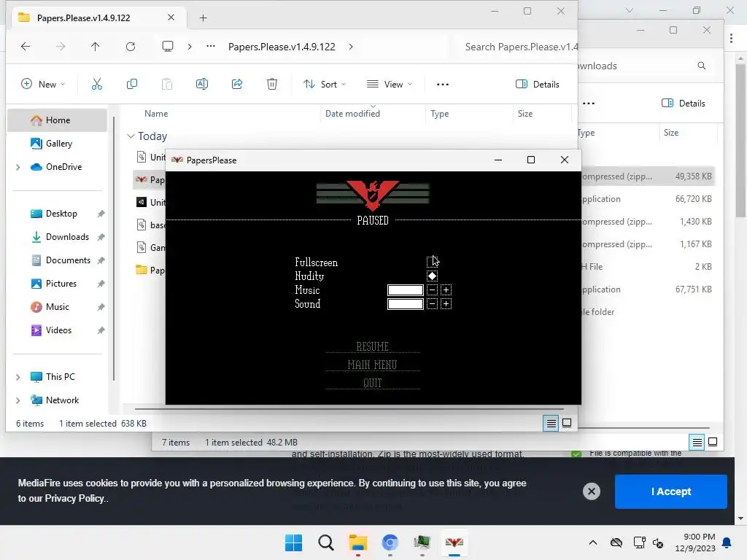This screenshot has width=747, height=560.
Task: Toggle Details pane in the Downloads window
Action: pyautogui.click(x=683, y=104)
